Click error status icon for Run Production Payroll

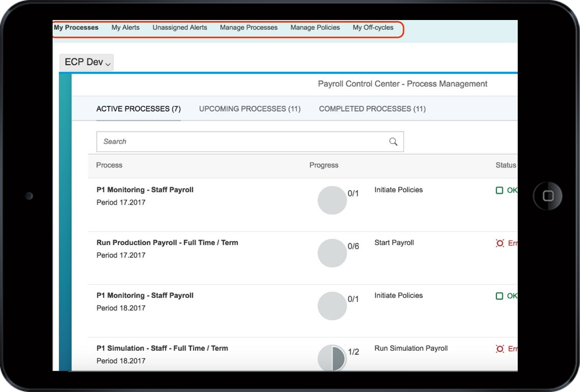click(x=500, y=243)
